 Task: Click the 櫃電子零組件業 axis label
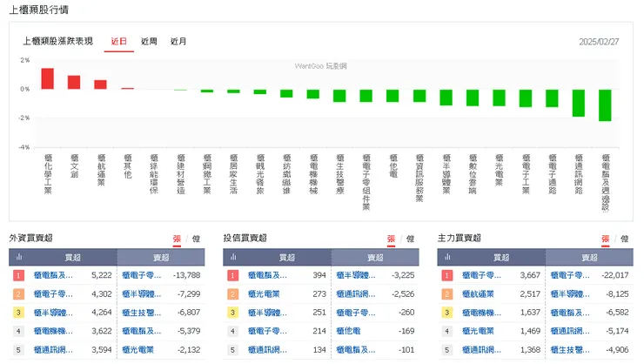coord(366,182)
